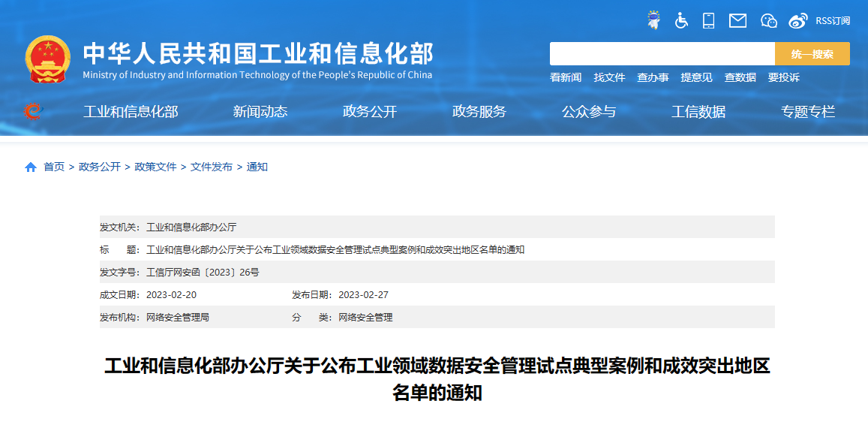Go to 文件发布 in the breadcrumb
The image size is (868, 446).
[212, 167]
